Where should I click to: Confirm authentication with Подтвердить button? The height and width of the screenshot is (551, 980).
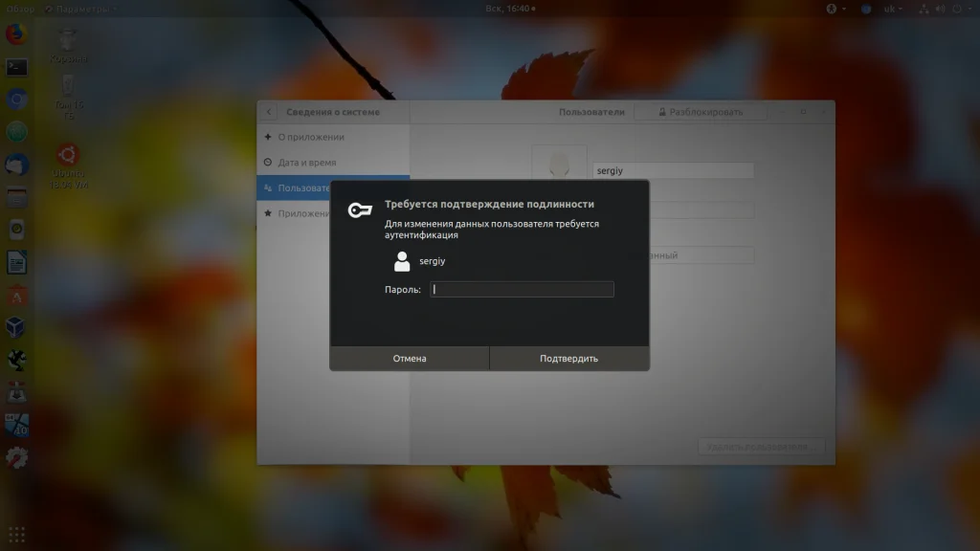[568, 359]
